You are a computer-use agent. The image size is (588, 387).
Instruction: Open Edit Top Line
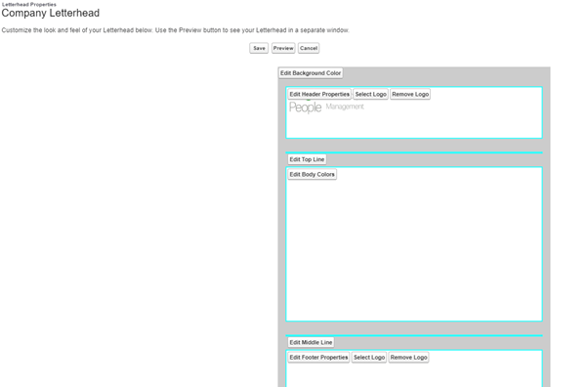click(307, 159)
